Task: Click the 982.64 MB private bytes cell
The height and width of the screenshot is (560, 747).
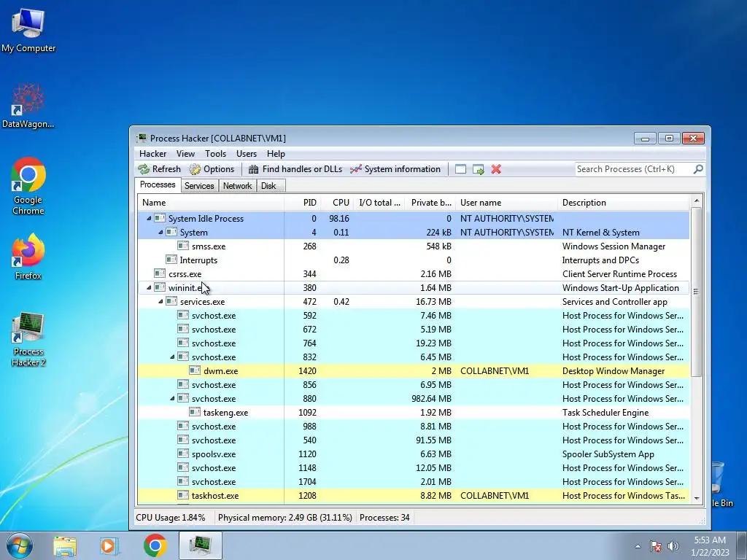Action: click(431, 399)
